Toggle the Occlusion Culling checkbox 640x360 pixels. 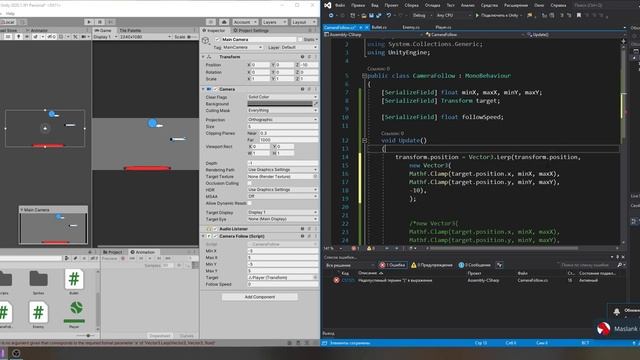[x=250, y=183]
